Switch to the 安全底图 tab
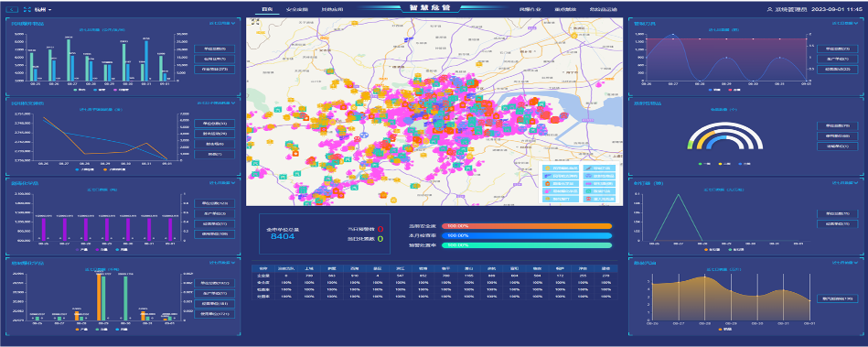The image size is (868, 347). tap(297, 9)
